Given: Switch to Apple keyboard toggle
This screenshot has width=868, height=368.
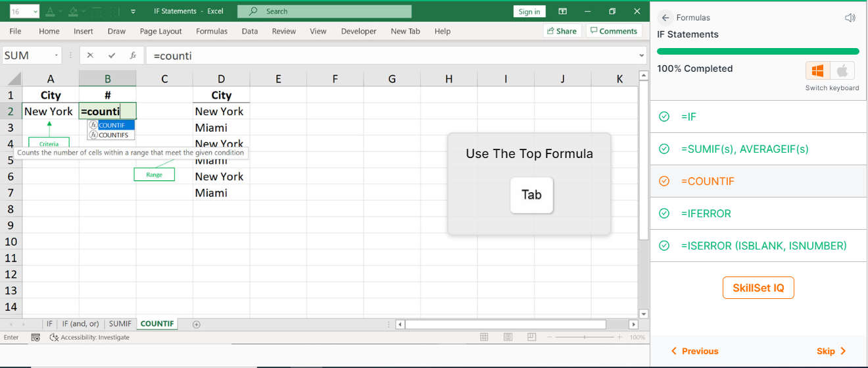Looking at the screenshot, I should point(842,70).
